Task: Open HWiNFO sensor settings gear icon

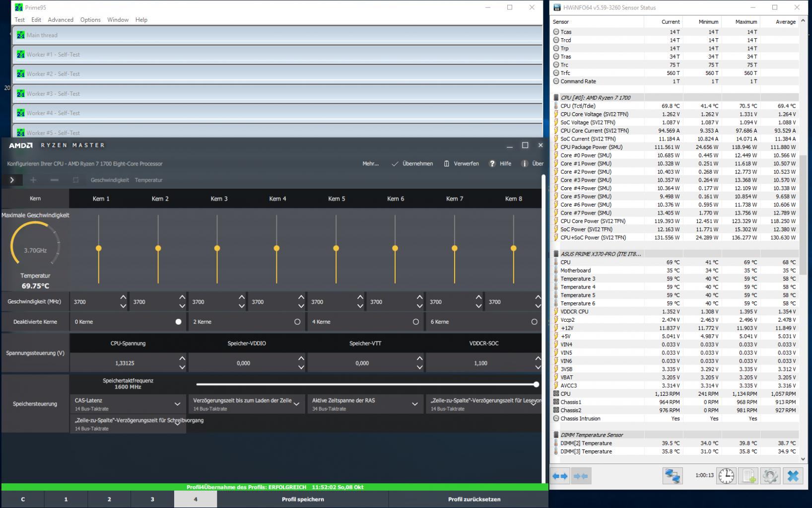Action: click(770, 476)
